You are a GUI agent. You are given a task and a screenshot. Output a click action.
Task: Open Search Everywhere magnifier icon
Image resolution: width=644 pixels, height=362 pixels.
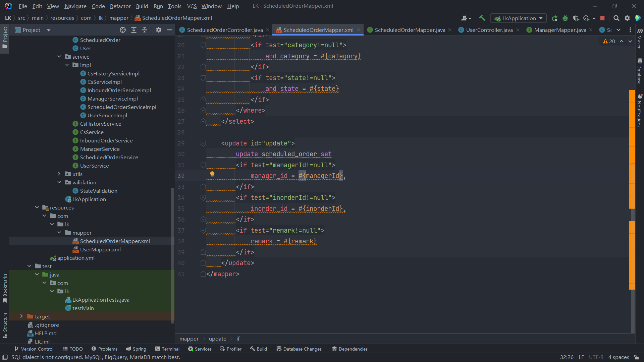click(616, 18)
